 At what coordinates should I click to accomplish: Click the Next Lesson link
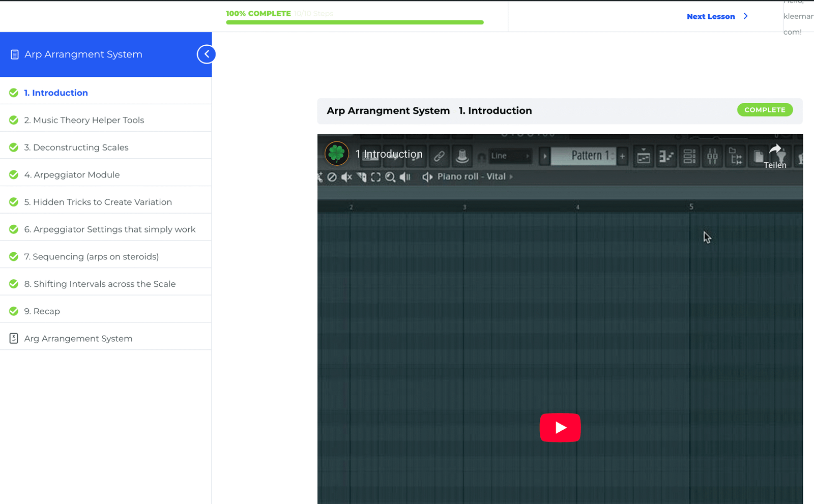click(710, 16)
